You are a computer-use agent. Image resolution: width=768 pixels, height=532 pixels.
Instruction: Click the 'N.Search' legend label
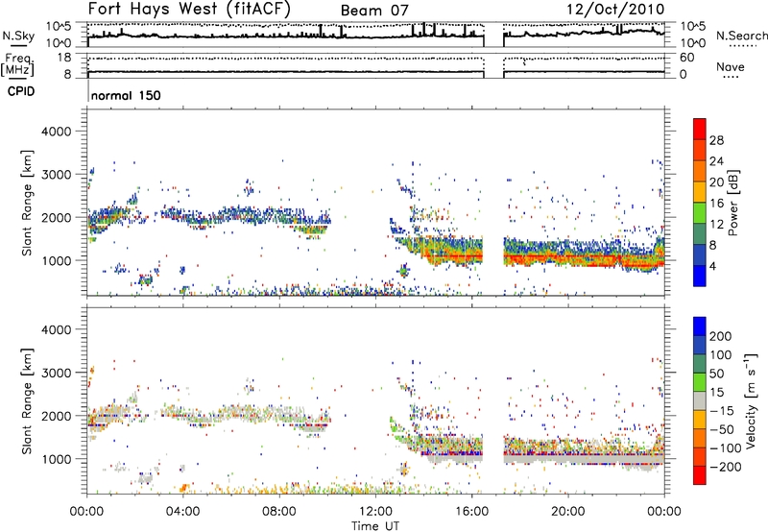point(741,36)
